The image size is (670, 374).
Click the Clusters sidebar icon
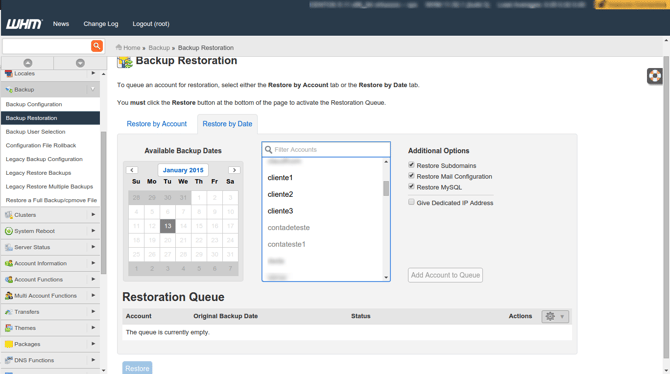tap(9, 215)
